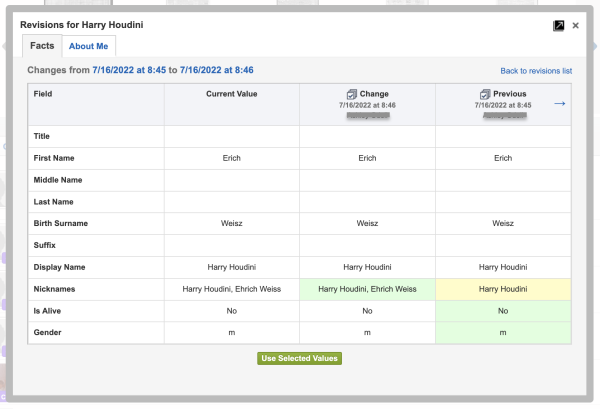Close the Revisions for Harry Houdini dialog
Image resolution: width=600 pixels, height=409 pixels.
[575, 25]
